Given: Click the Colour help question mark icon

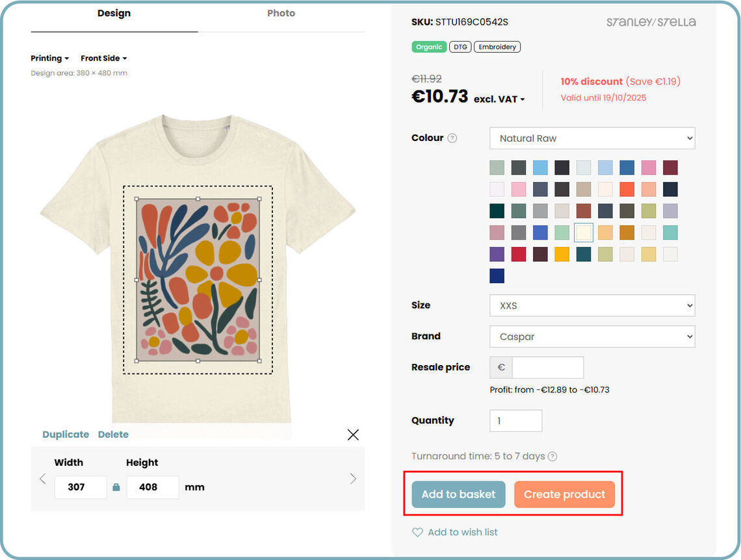Looking at the screenshot, I should 452,138.
